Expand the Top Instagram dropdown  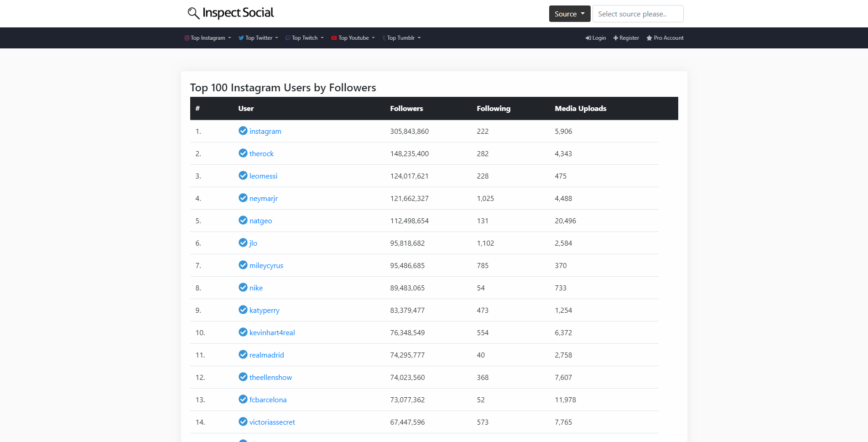coord(208,38)
